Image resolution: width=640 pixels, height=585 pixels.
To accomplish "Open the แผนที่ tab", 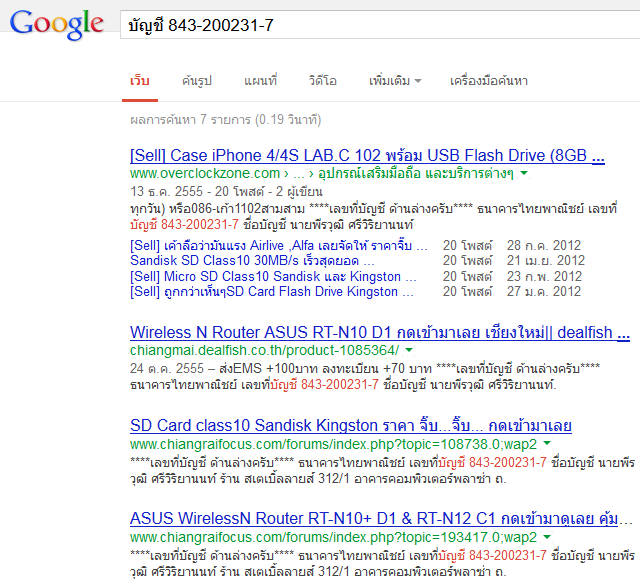I will tap(260, 80).
